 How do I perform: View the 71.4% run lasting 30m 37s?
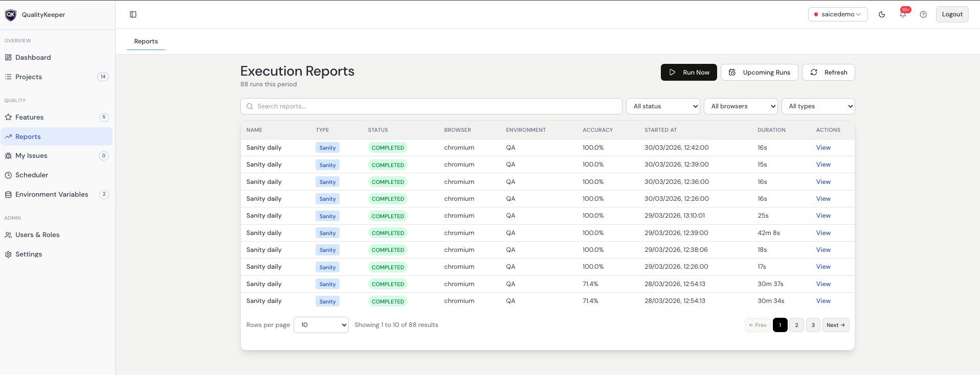[823, 284]
